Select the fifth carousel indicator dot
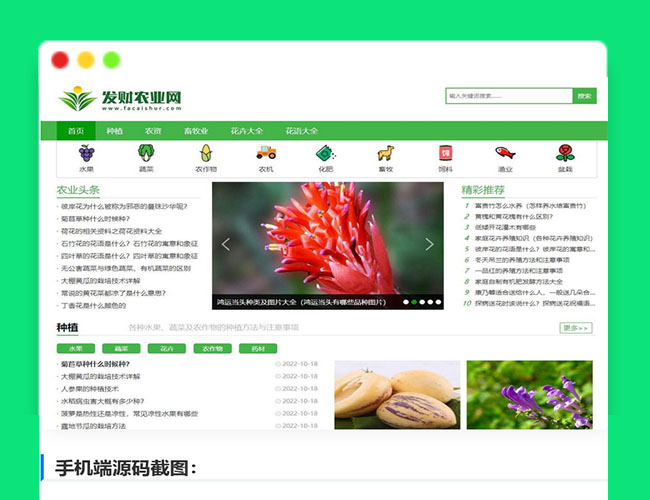This screenshot has width=650, height=500. point(438,302)
